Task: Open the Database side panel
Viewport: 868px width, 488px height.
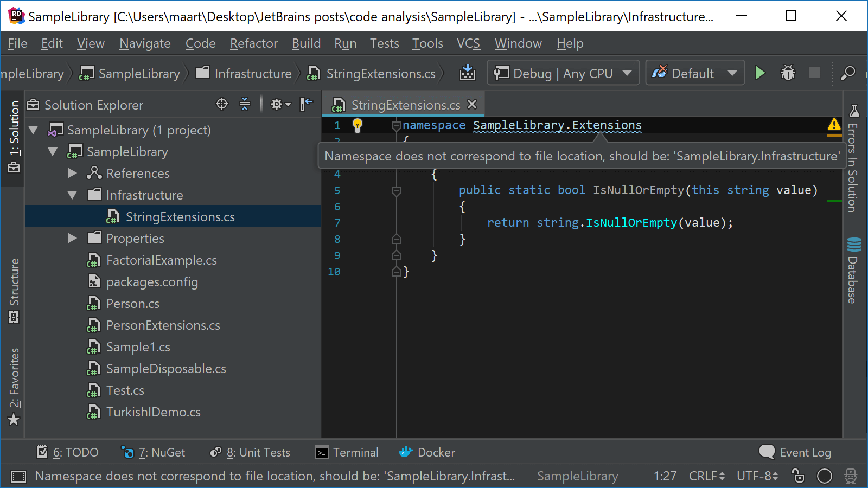Action: [x=853, y=270]
